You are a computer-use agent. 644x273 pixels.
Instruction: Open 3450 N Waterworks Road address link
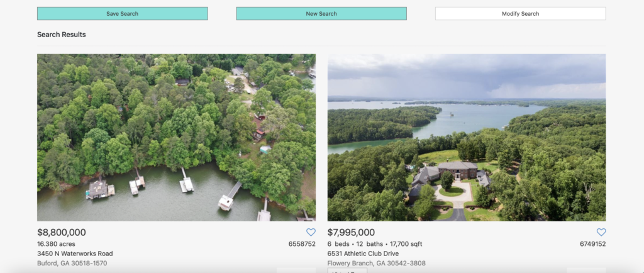pyautogui.click(x=75, y=253)
